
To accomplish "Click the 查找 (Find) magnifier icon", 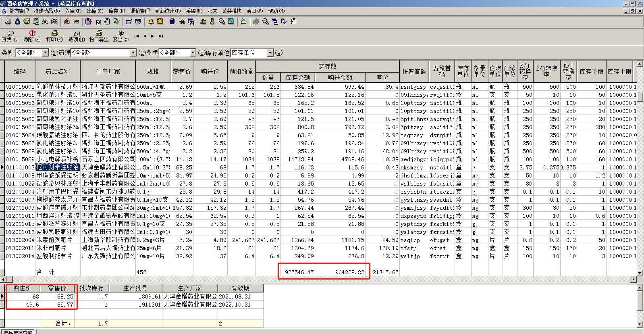I will pyautogui.click(x=10, y=34).
